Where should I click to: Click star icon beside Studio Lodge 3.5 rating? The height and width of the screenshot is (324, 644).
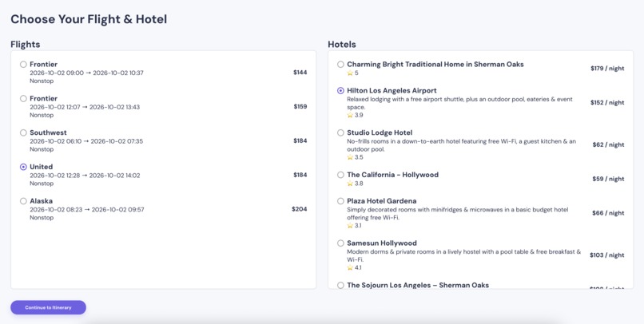[x=350, y=157]
